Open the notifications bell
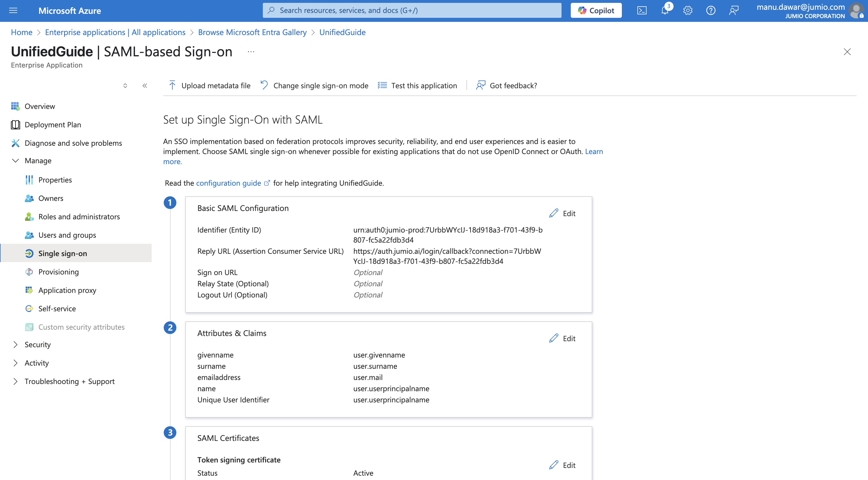 pyautogui.click(x=664, y=10)
